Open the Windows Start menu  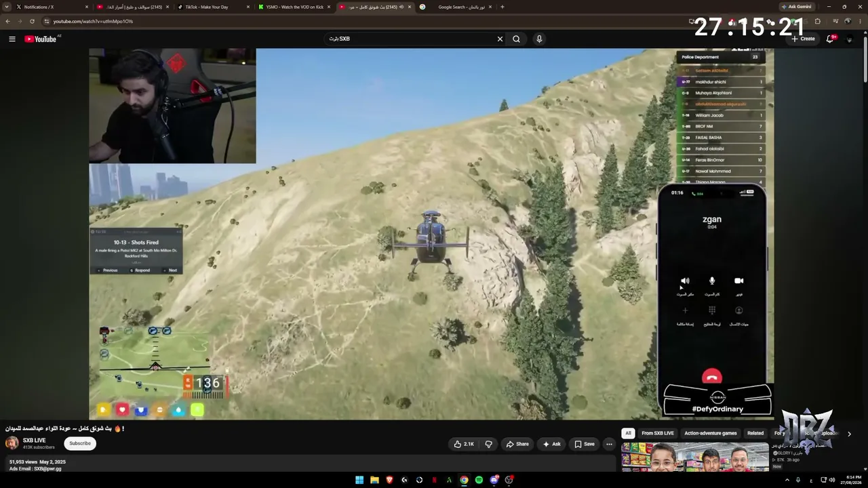tap(359, 480)
